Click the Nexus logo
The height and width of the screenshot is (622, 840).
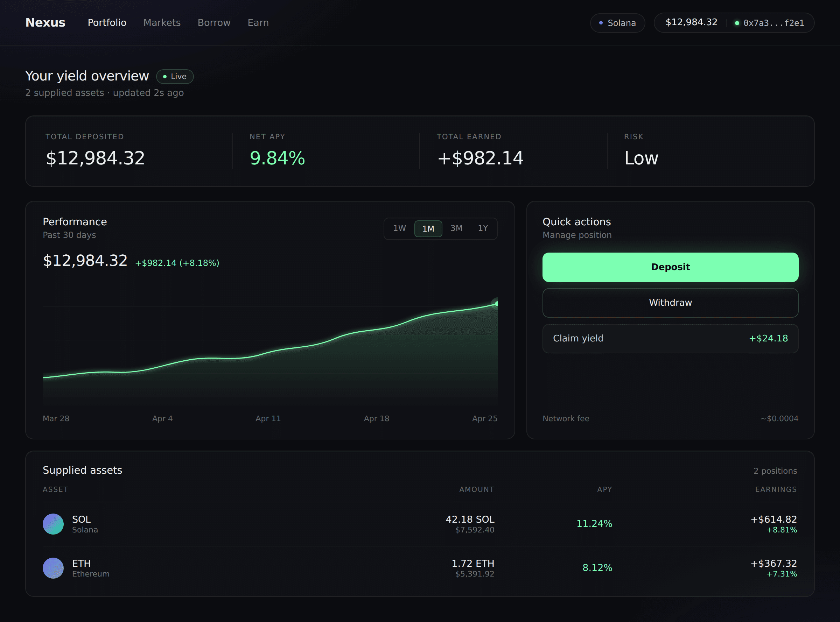click(45, 23)
